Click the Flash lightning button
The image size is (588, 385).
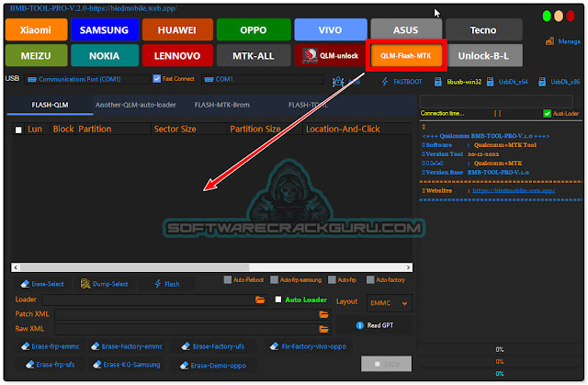point(167,284)
